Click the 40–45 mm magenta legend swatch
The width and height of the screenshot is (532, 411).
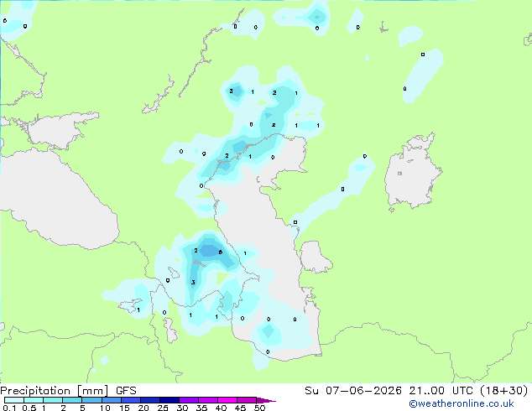(x=227, y=400)
